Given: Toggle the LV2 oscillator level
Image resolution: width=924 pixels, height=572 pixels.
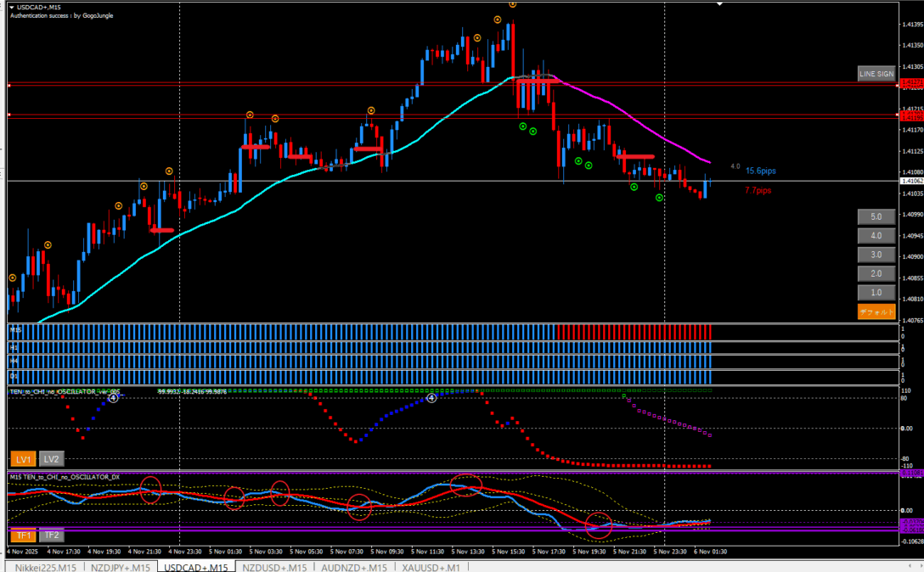Looking at the screenshot, I should 52,459.
